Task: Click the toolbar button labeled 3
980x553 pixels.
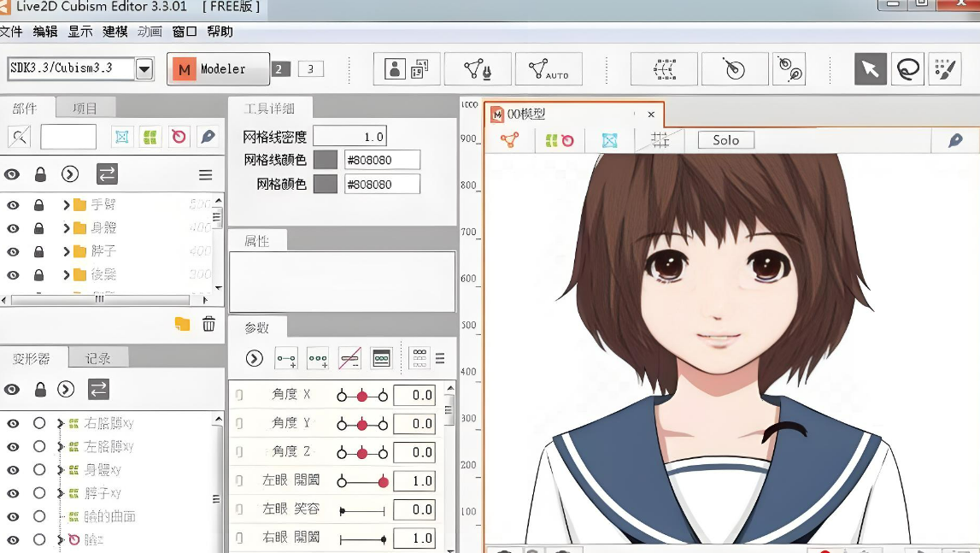Action: tap(311, 69)
